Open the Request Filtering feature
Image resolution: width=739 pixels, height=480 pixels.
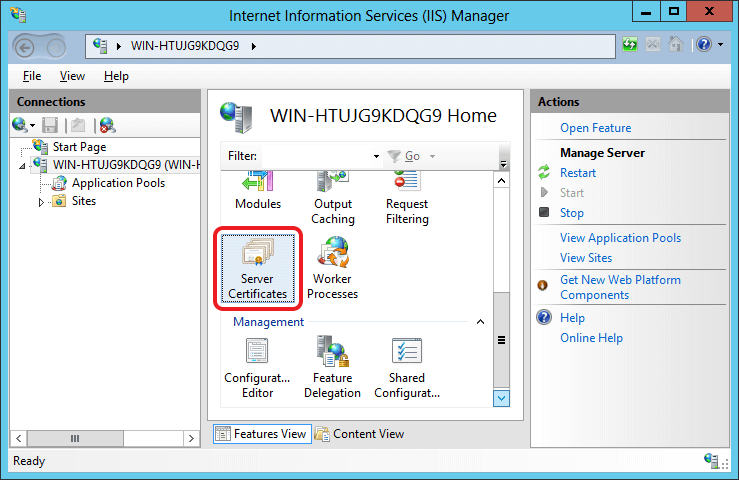coord(407,198)
